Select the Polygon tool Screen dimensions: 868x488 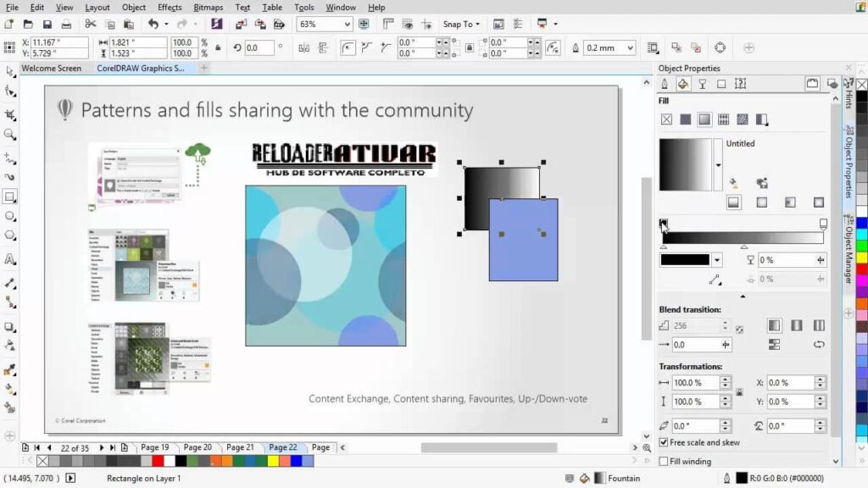point(10,236)
